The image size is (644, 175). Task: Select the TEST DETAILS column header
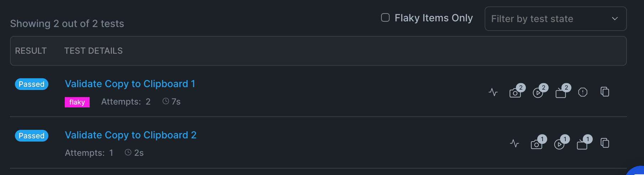[x=93, y=51]
